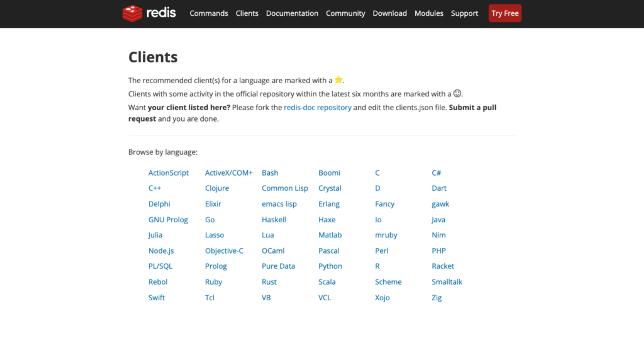Open the Haskell link
Screen dimensions: 644x338
click(274, 220)
